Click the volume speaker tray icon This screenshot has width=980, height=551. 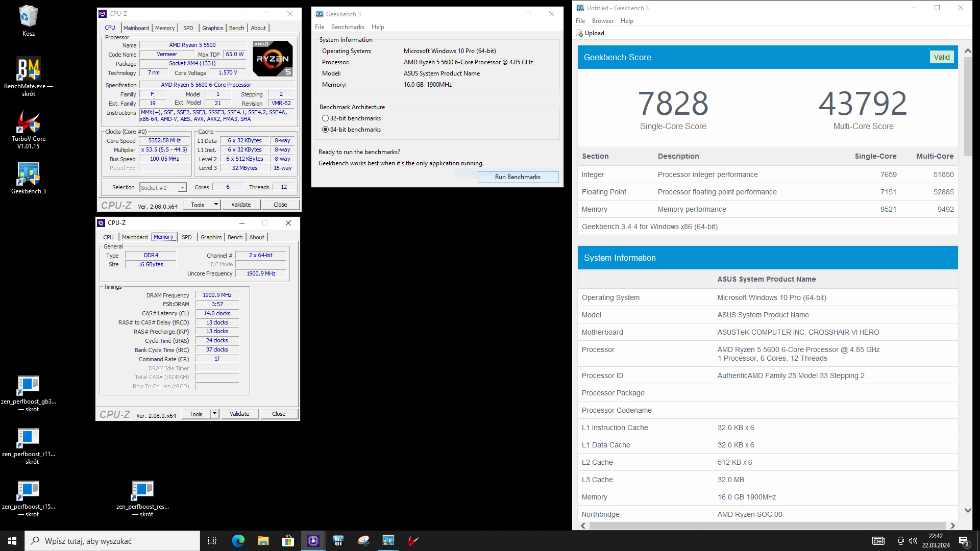[913, 541]
